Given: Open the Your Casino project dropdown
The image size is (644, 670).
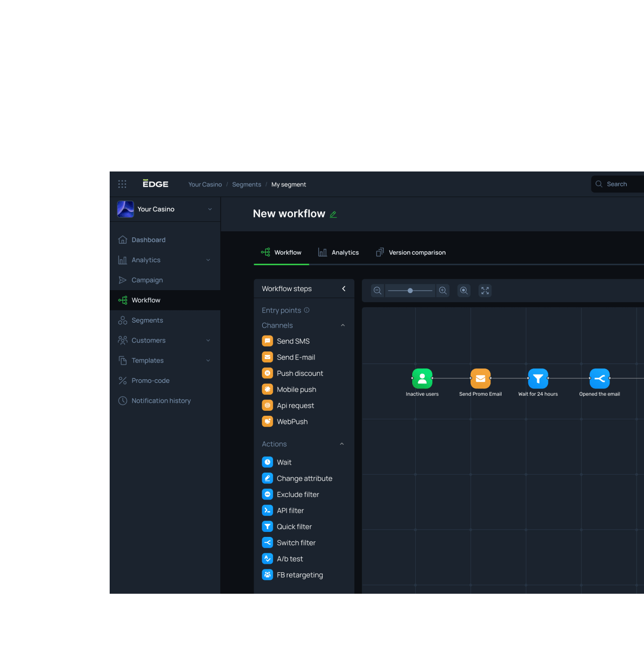Looking at the screenshot, I should coord(210,209).
